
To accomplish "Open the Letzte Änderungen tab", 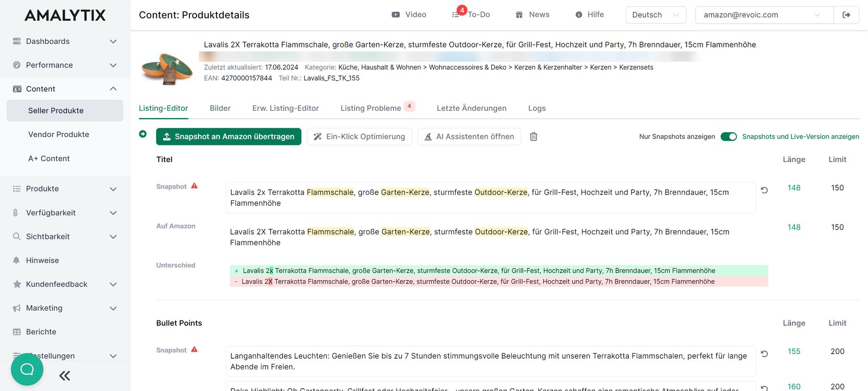I will [x=471, y=108].
